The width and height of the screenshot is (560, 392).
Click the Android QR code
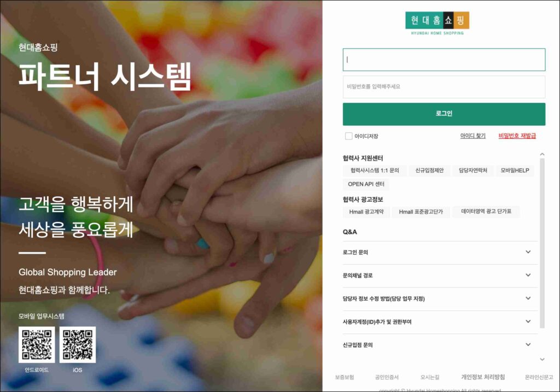pos(37,344)
